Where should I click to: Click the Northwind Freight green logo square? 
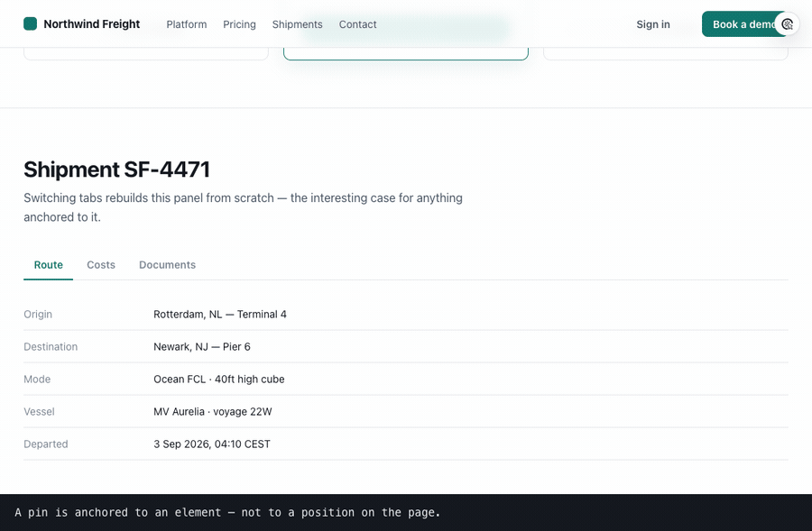point(30,23)
